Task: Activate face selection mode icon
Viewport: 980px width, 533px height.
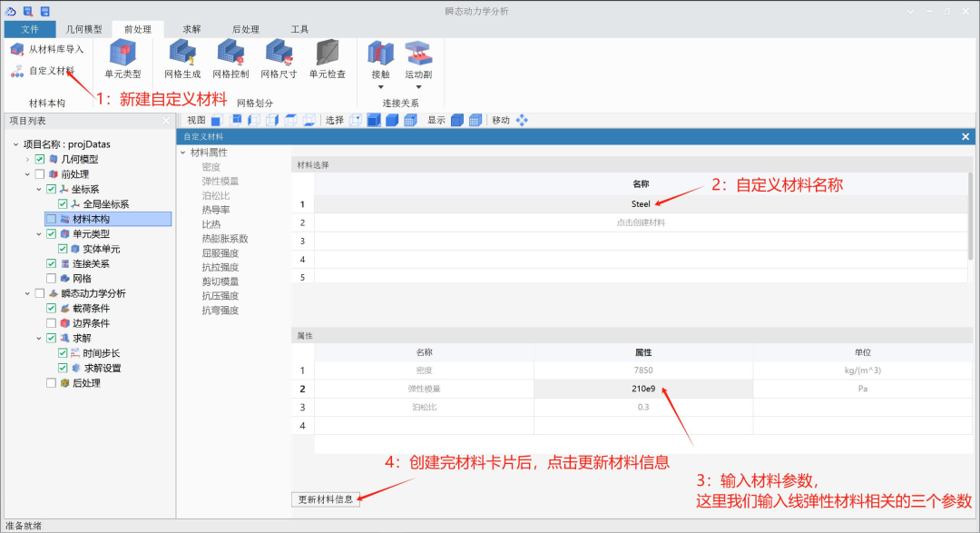Action: 374,120
